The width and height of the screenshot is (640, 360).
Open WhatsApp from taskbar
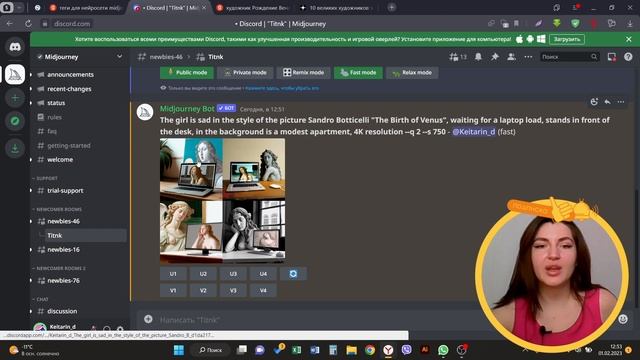(443, 350)
